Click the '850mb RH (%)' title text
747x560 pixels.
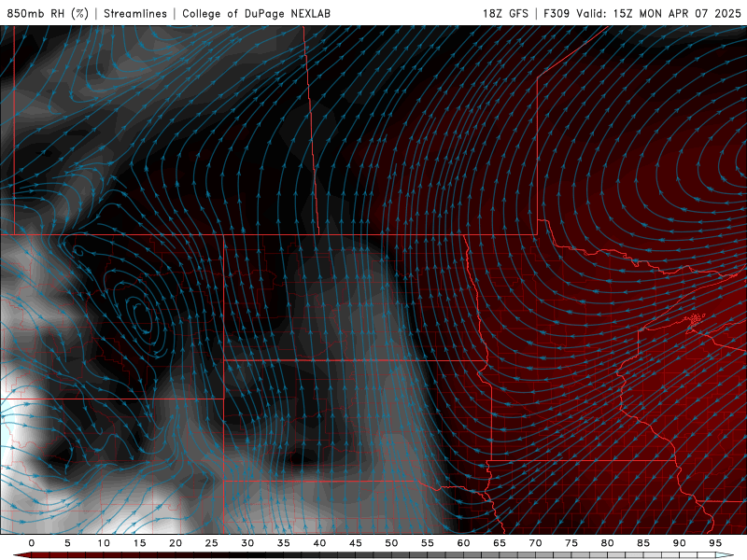coord(48,13)
